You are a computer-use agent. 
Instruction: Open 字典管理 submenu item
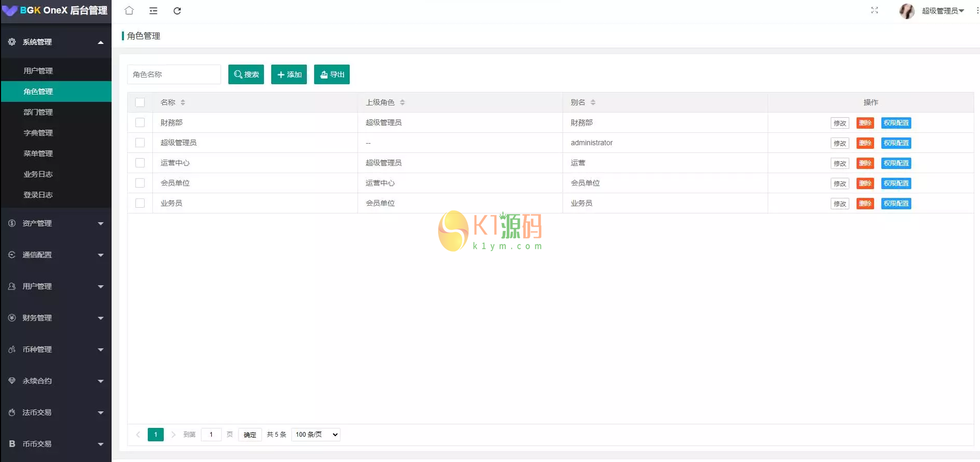click(x=56, y=133)
